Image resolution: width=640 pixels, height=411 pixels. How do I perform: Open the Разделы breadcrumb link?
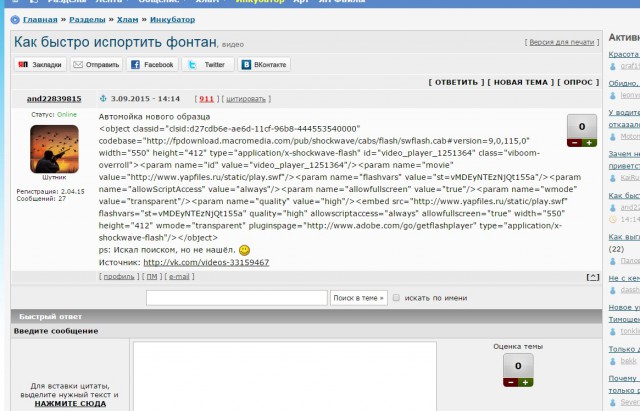tap(87, 20)
